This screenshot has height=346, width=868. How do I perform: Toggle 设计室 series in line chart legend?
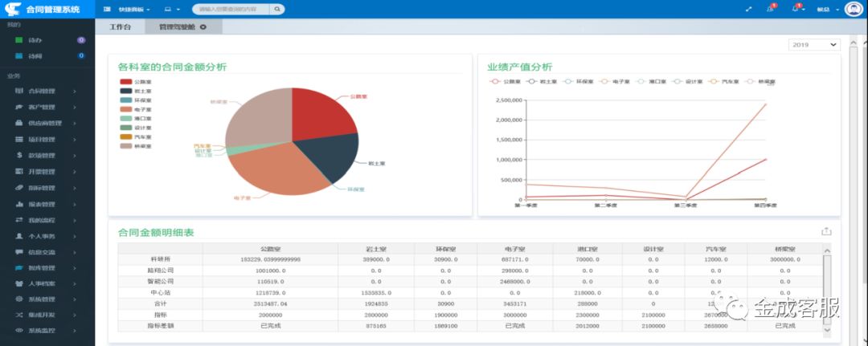[687, 81]
